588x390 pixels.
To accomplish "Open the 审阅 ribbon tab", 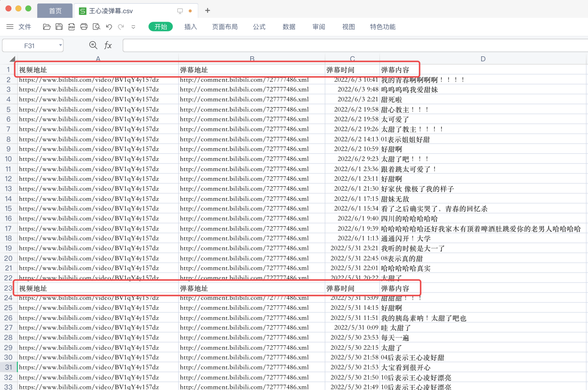I will tap(319, 27).
